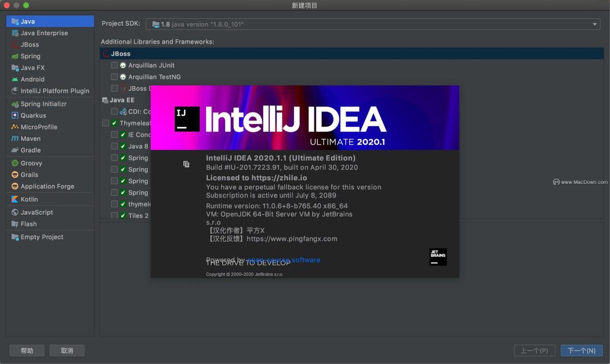Screen dimensions: 610x364
Task: Check the IE Conc... checkbox
Action: point(114,135)
